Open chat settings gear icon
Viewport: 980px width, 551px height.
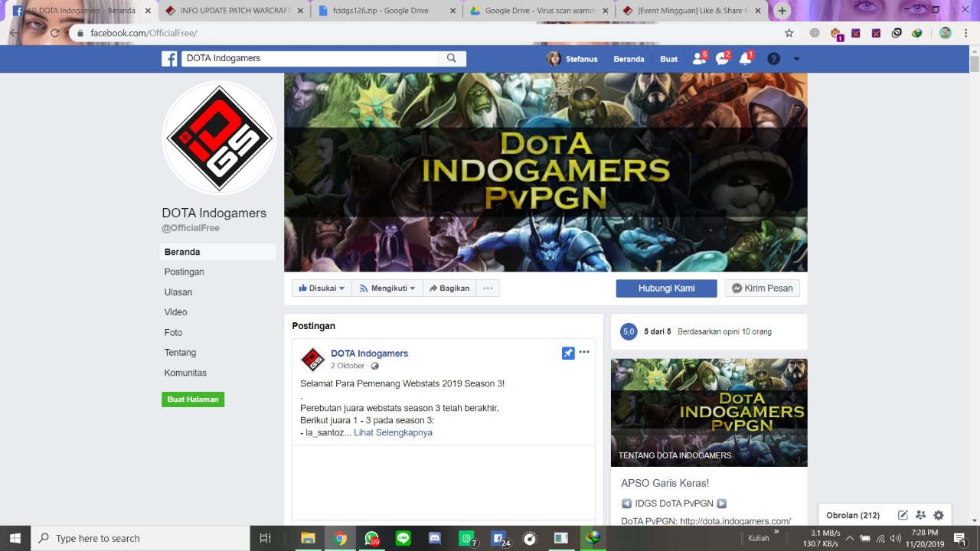point(939,515)
